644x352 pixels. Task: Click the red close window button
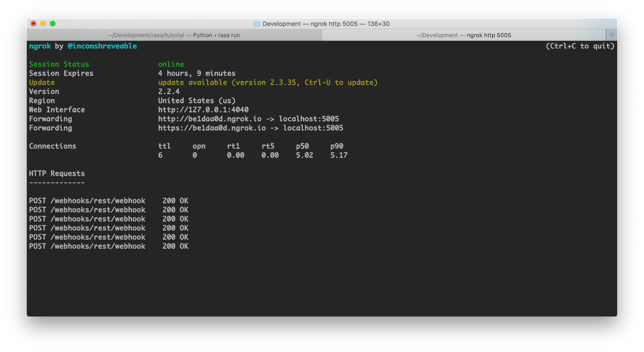click(x=33, y=23)
